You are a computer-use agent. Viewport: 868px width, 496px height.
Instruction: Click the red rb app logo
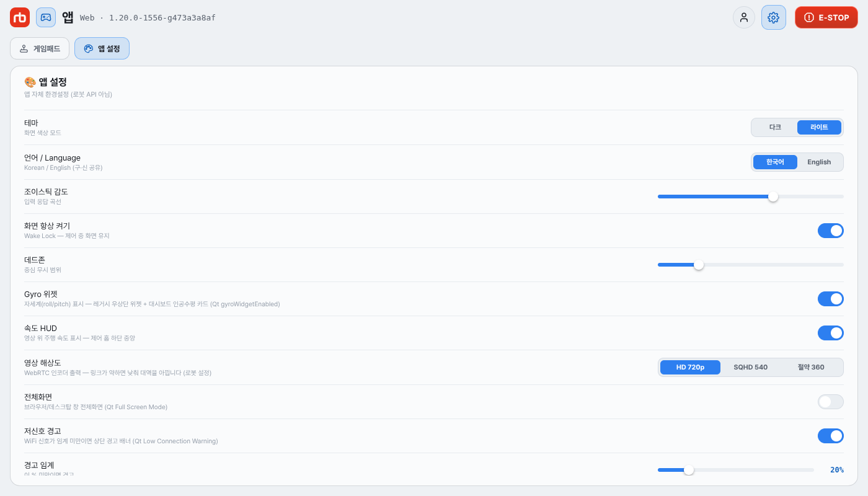(x=20, y=17)
